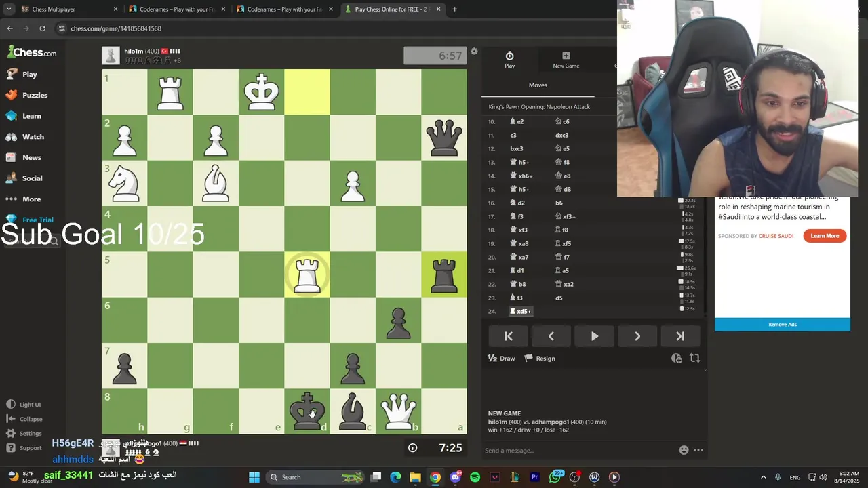Image resolution: width=868 pixels, height=488 pixels.
Task: Open Task View on taskbar
Action: click(x=376, y=477)
